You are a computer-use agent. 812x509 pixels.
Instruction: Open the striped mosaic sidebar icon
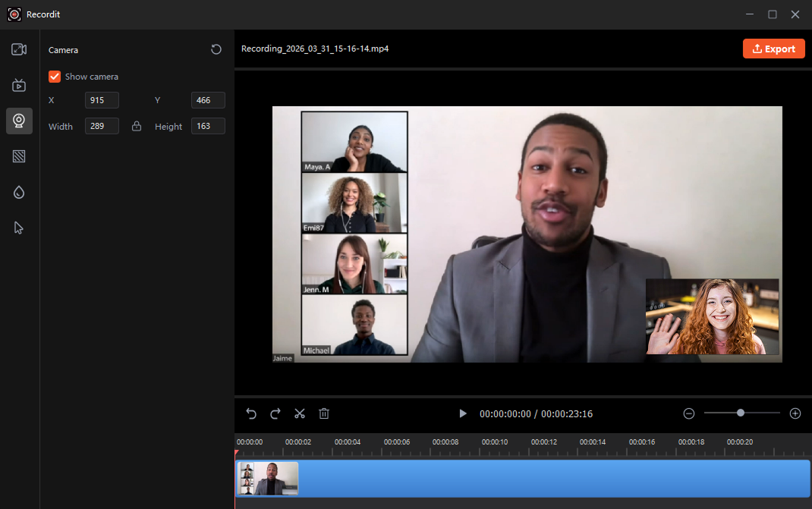[x=19, y=157]
